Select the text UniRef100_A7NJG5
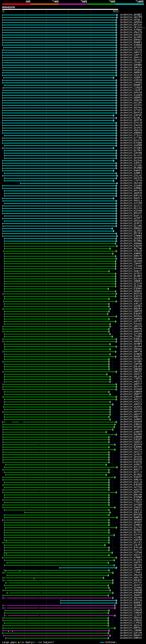146x644 pixels. pyautogui.click(x=131, y=251)
